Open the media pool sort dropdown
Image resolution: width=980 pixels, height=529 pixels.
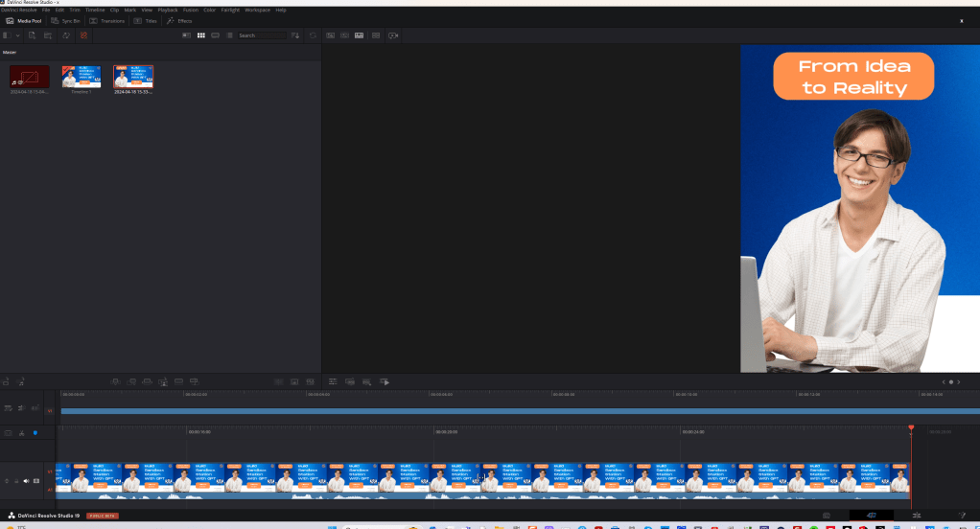tap(295, 35)
